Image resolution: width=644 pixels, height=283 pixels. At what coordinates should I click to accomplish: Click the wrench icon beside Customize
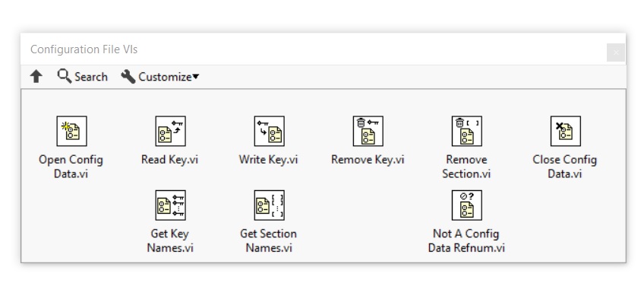point(128,76)
